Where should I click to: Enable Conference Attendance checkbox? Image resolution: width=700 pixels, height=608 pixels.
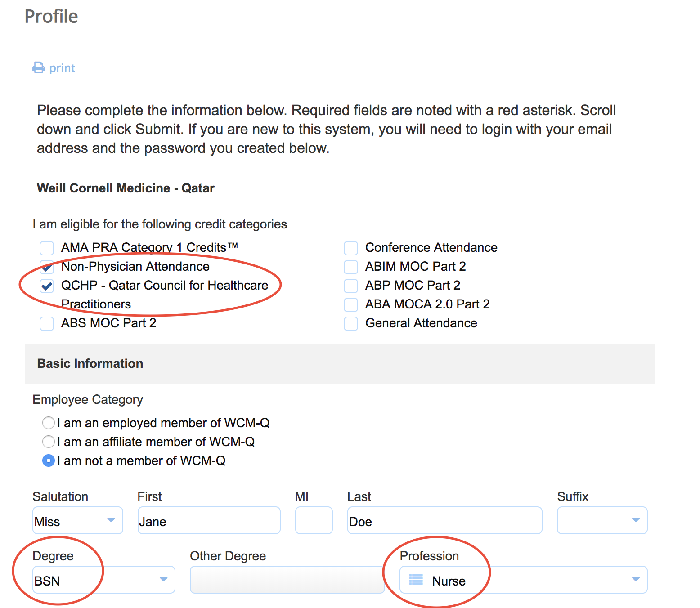pyautogui.click(x=351, y=248)
